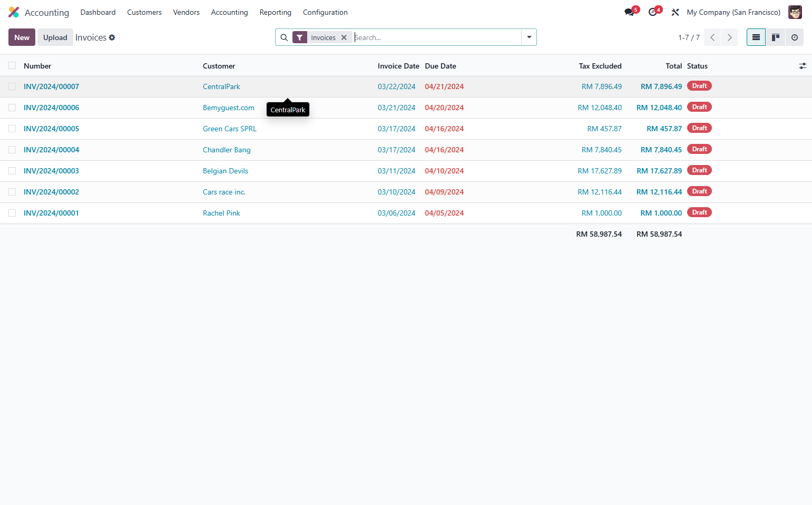Screen dimensions: 812x505
Task: Click the 1-7 / 7 pager counter
Action: pyautogui.click(x=689, y=37)
